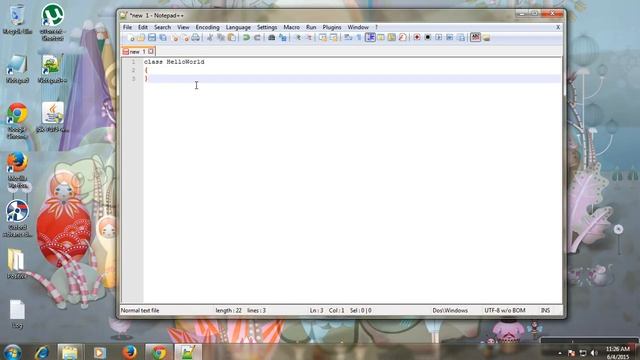Image resolution: width=640 pixels, height=360 pixels.
Task: Click the Open file toolbar icon
Action: 141,38
